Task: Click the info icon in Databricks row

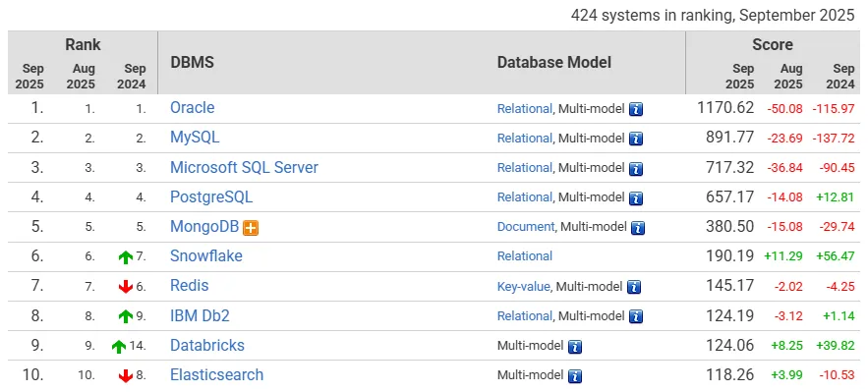Action: [x=575, y=346]
